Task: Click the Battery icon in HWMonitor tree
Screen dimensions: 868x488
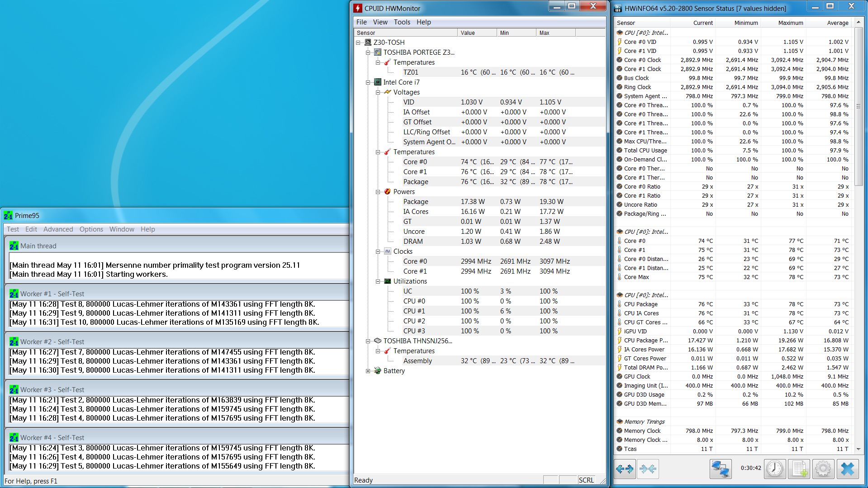Action: point(378,371)
